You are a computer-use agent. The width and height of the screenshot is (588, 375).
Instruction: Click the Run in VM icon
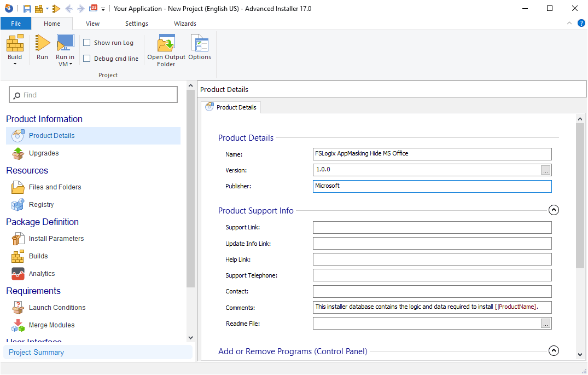(x=65, y=43)
